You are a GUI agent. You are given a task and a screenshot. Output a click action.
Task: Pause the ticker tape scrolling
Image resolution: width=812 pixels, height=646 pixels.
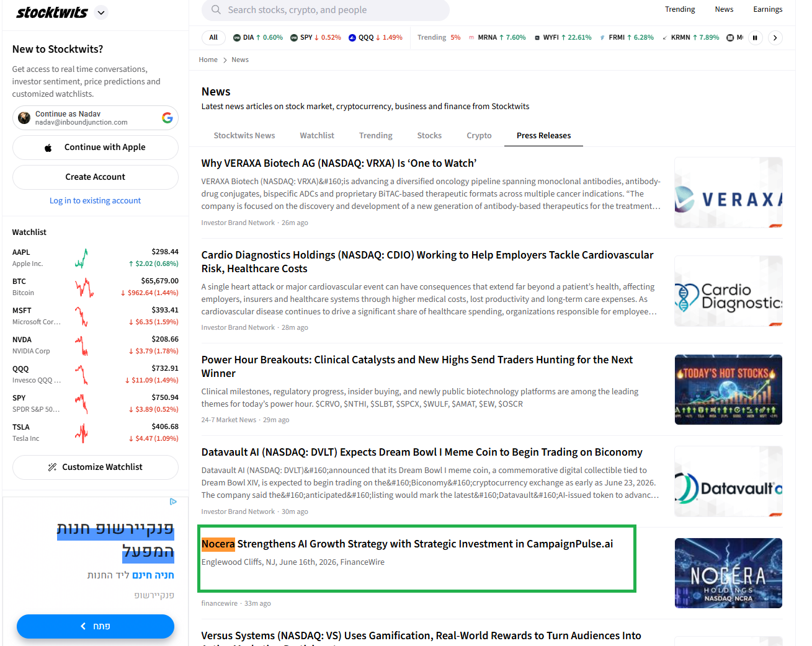tap(755, 38)
